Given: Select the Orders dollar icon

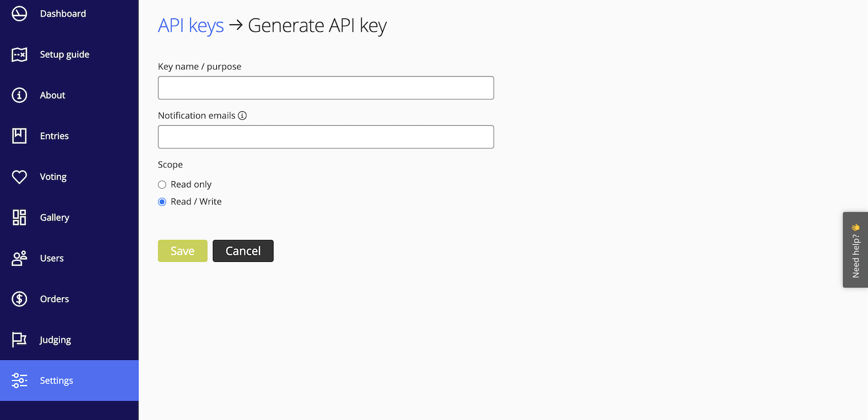Looking at the screenshot, I should click(x=19, y=299).
